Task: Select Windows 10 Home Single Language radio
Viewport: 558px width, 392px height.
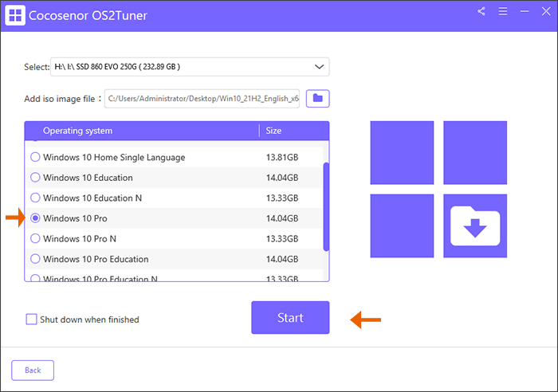Action: 35,157
